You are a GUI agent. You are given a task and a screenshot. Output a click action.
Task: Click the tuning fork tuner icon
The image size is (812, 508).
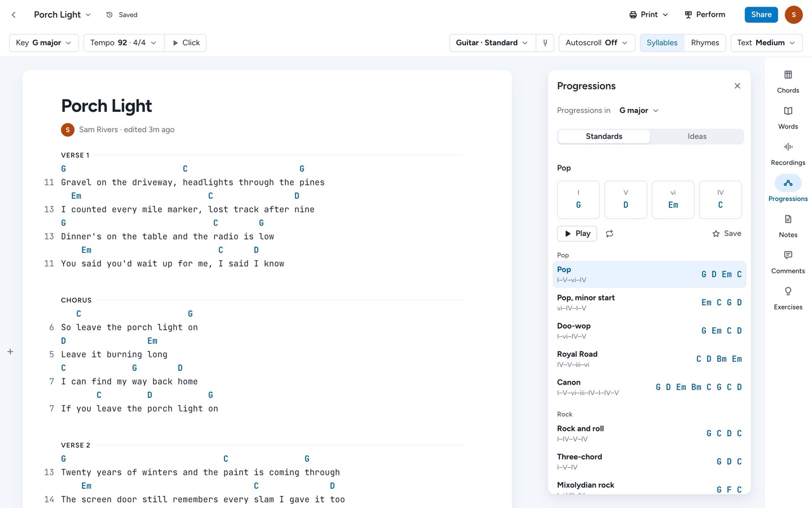click(x=545, y=43)
